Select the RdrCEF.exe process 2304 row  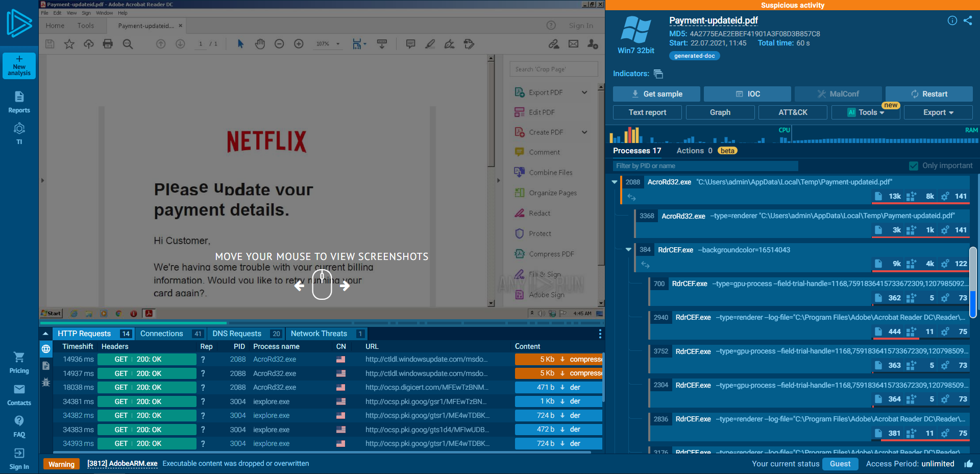809,392
